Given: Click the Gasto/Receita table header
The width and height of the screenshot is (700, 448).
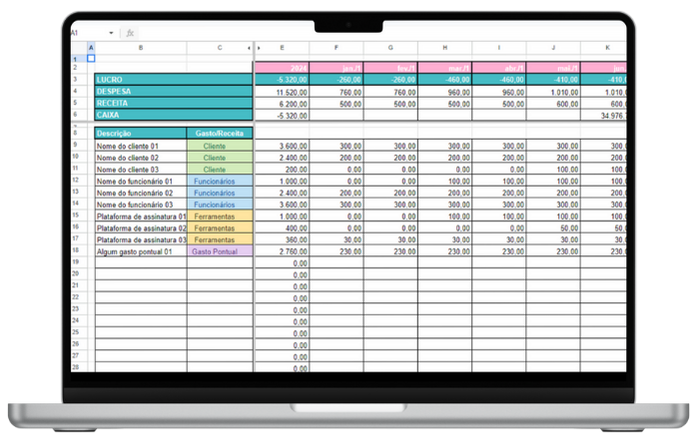Looking at the screenshot, I should pyautogui.click(x=220, y=133).
